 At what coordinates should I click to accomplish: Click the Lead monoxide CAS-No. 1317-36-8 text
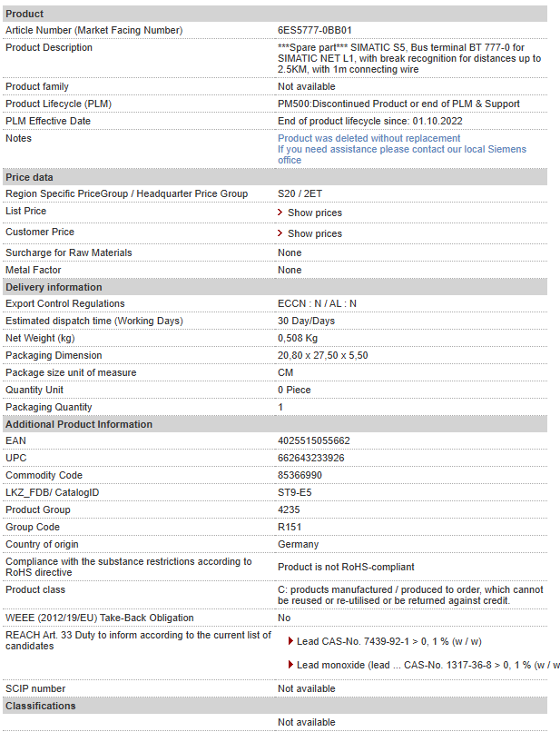(x=427, y=665)
